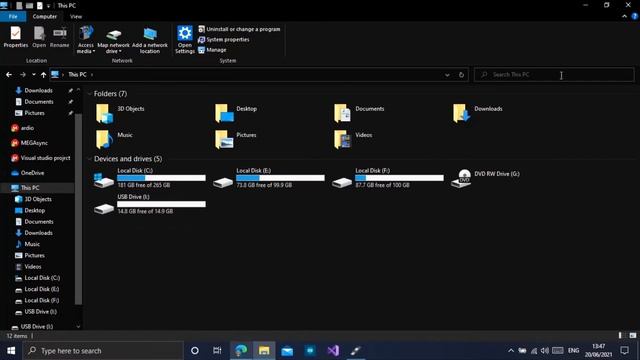The width and height of the screenshot is (640, 360).
Task: Switch to large icons view in status bar
Action: (632, 336)
